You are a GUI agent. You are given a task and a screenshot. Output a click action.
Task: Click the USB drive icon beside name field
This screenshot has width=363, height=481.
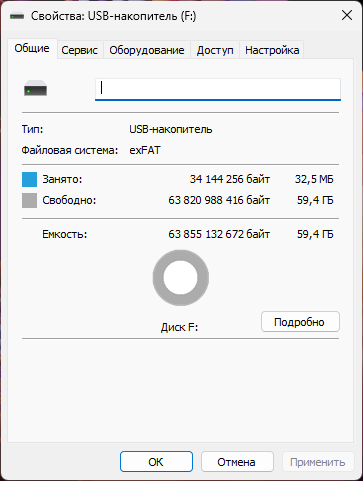pos(35,88)
